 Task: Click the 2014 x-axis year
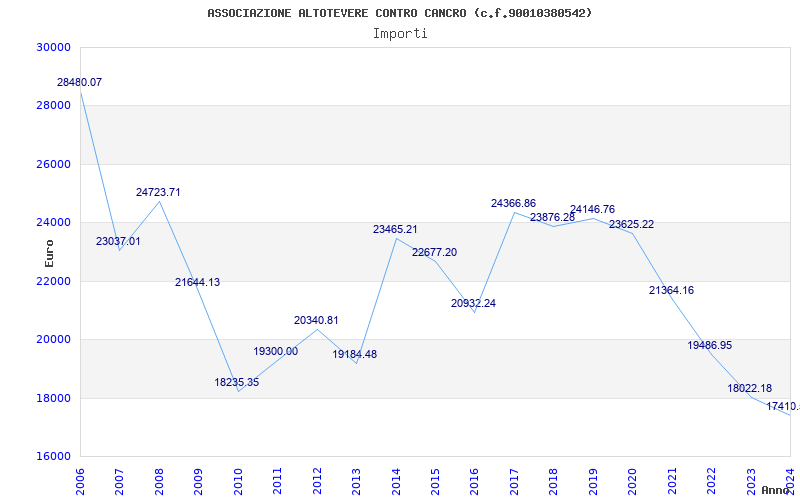(396, 481)
